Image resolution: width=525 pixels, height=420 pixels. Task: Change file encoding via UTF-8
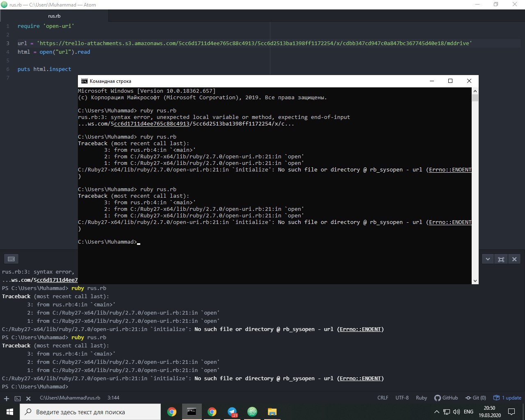(x=402, y=397)
